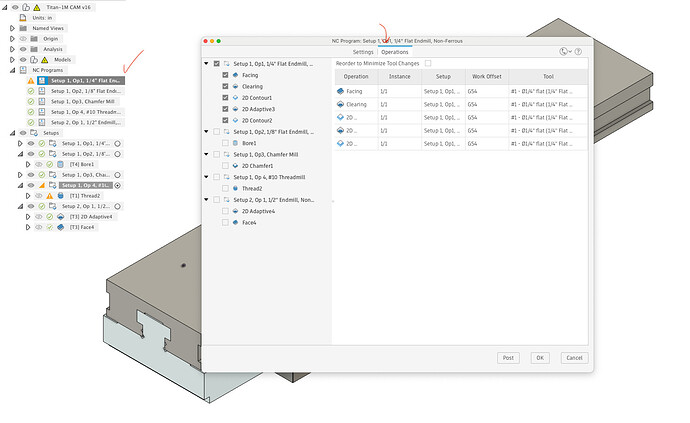The height and width of the screenshot is (423, 690).
Task: Click the Cancel button
Action: click(x=573, y=357)
